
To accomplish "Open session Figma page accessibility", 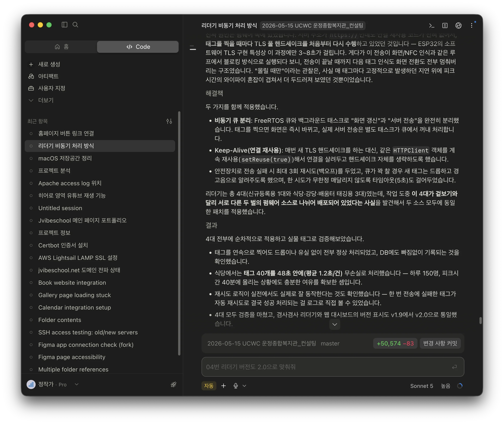I will pos(100,357).
